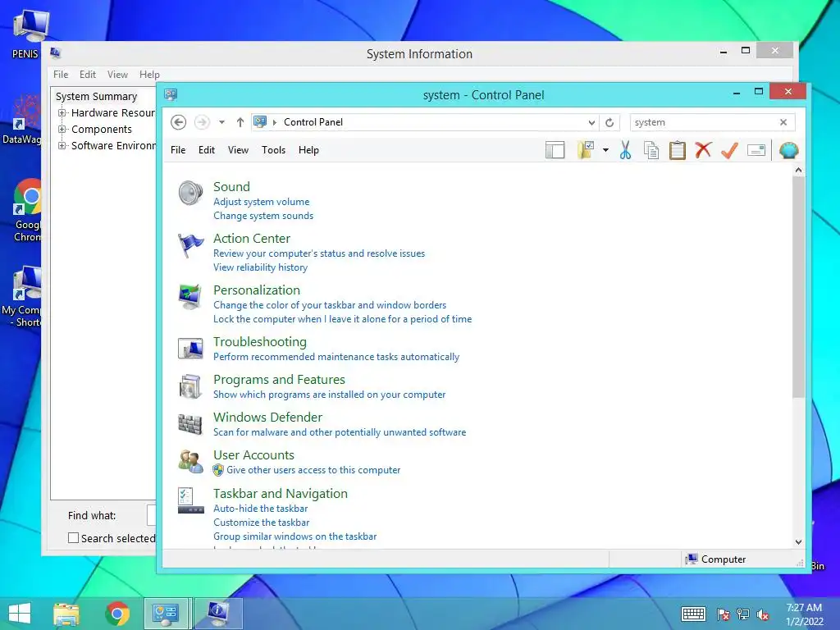Open the Windows Defender heading link
The height and width of the screenshot is (630, 840).
click(268, 417)
